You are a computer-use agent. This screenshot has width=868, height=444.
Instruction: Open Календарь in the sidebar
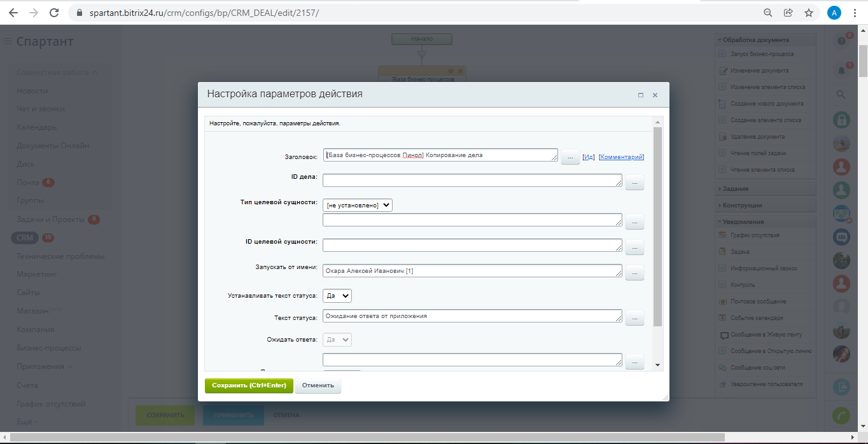coord(37,127)
